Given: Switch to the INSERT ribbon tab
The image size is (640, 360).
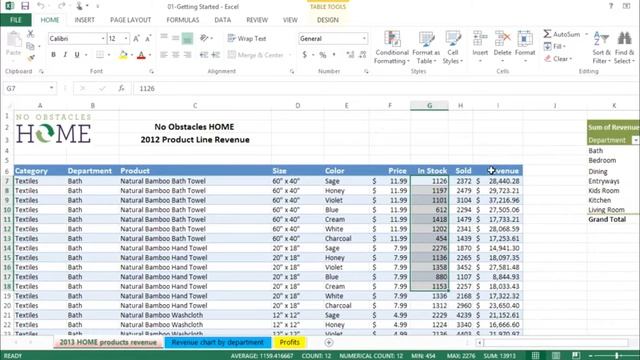Looking at the screenshot, I should (84, 20).
